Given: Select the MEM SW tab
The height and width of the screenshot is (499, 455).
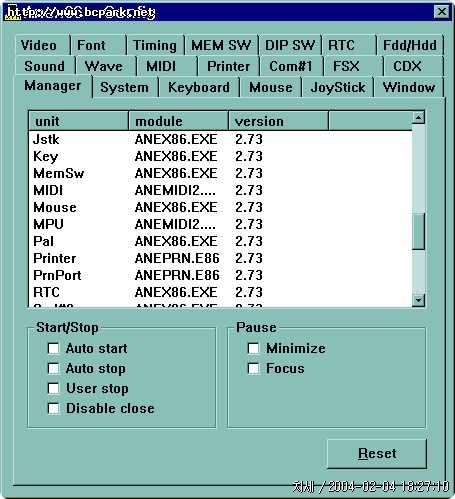Looking at the screenshot, I should [x=221, y=45].
